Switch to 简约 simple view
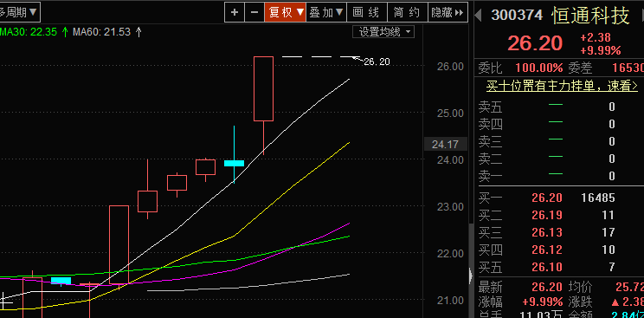 tap(408, 12)
